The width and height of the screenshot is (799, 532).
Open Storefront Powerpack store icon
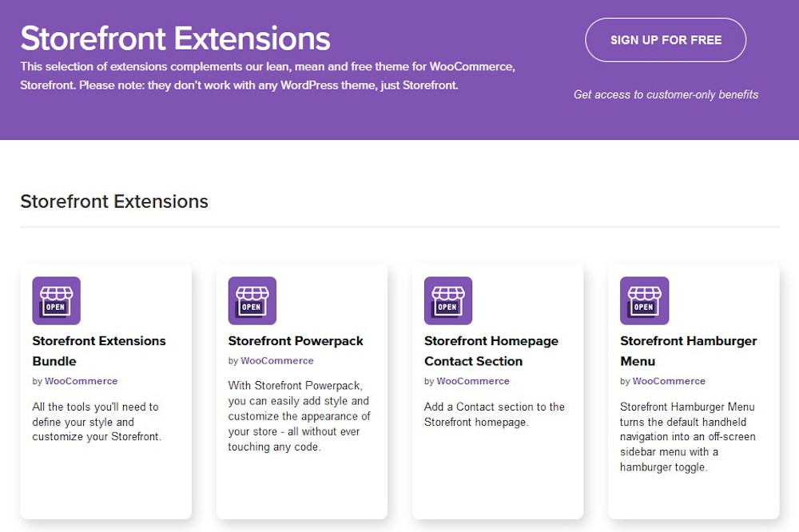(252, 300)
